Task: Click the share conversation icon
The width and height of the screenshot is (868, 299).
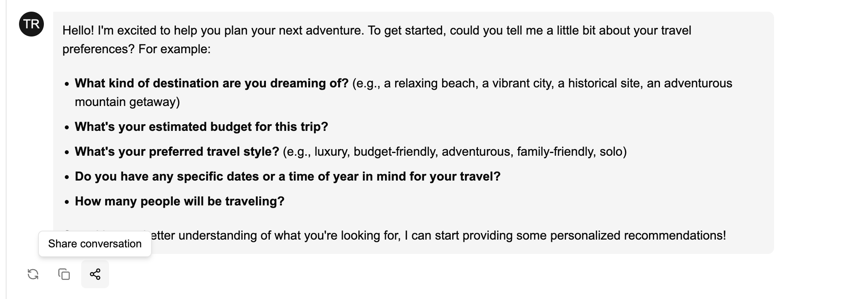Action: pyautogui.click(x=95, y=275)
